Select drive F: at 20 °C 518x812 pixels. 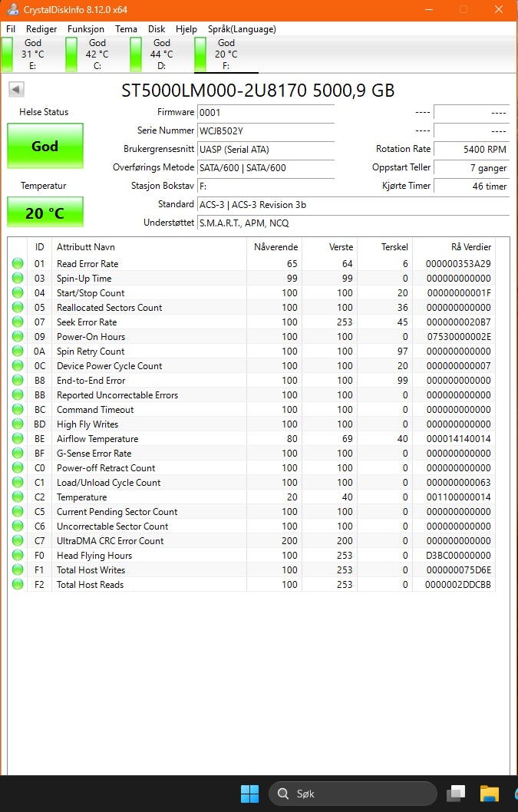coord(226,54)
